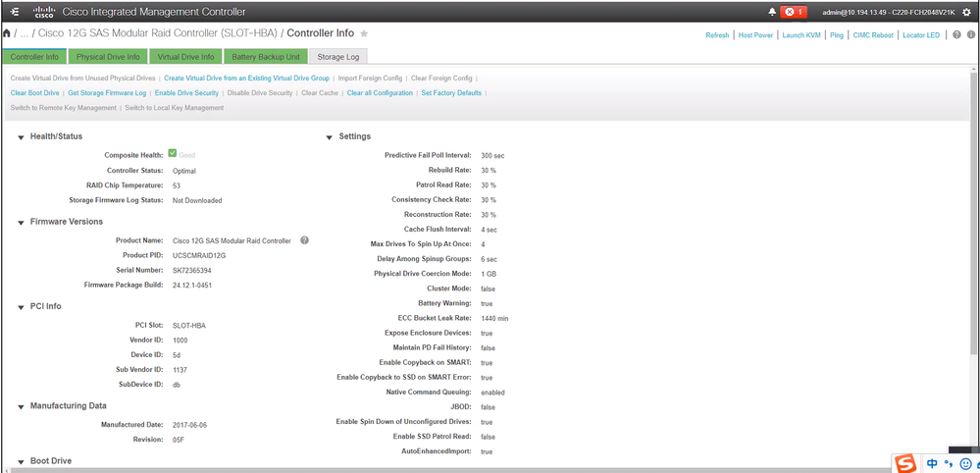Click Clear Foreign Config
The width and height of the screenshot is (980, 473).
441,79
